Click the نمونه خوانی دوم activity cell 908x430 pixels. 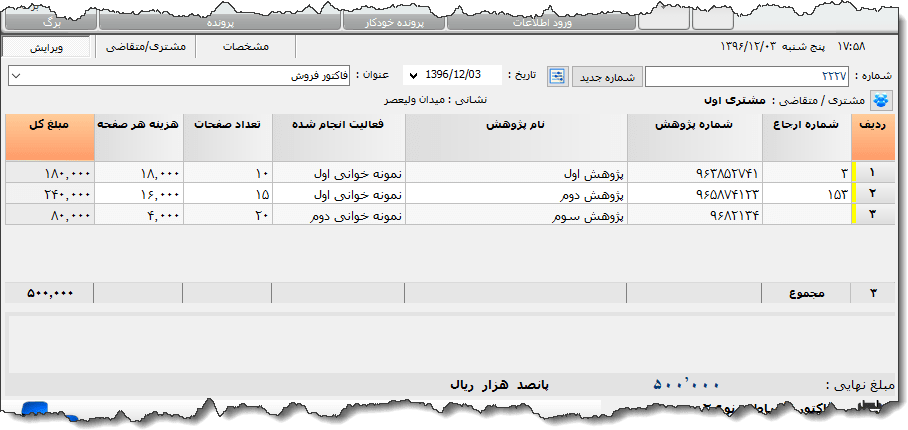coord(338,214)
